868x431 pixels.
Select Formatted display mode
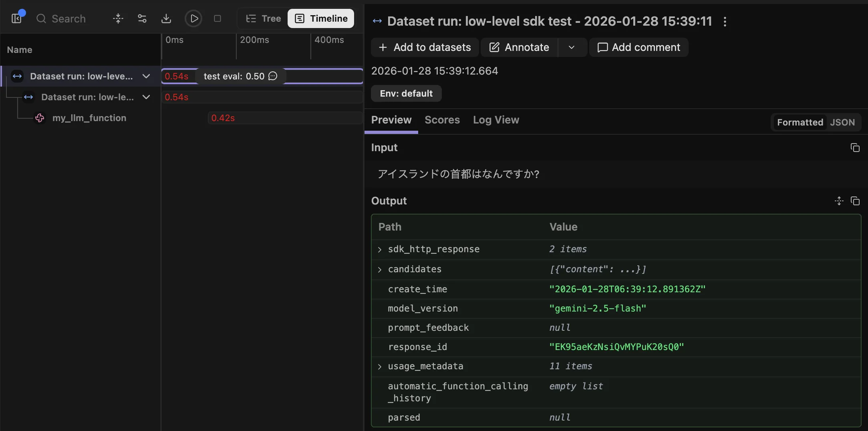click(800, 122)
